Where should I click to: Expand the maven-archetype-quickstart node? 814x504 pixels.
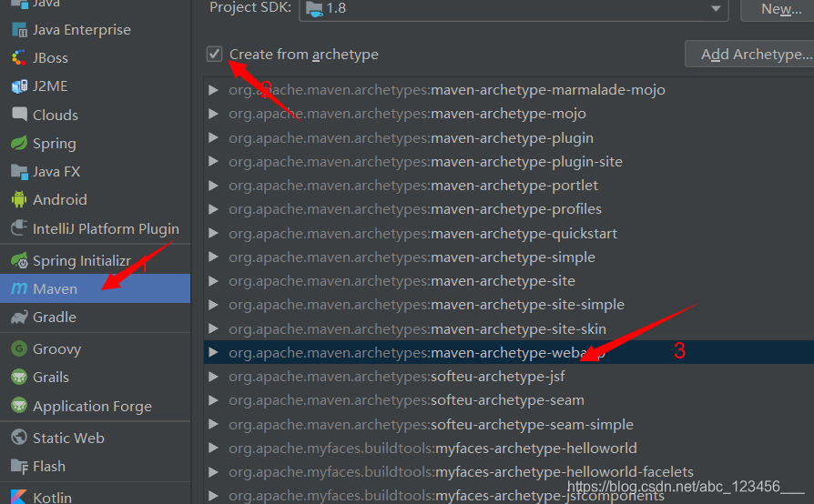click(x=213, y=233)
